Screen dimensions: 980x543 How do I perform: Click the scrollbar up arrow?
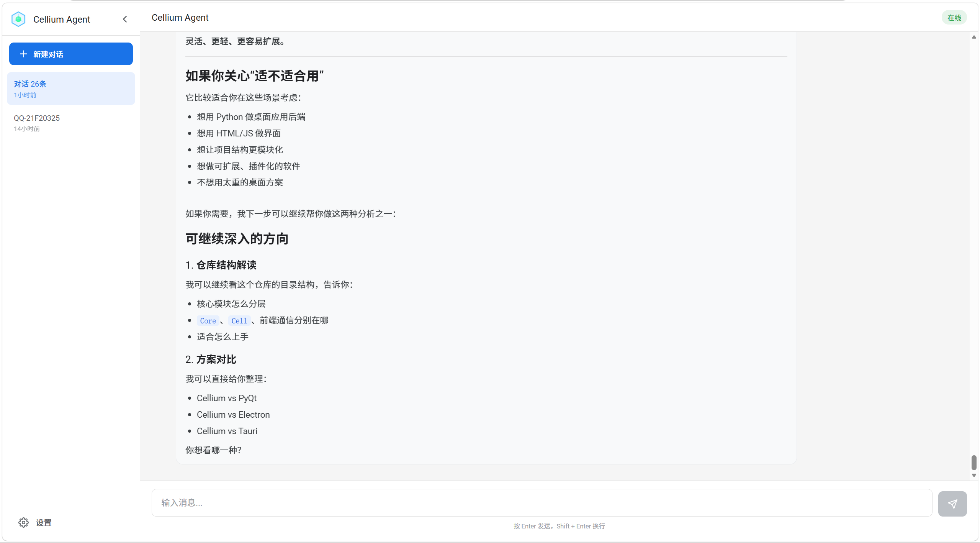pos(974,37)
